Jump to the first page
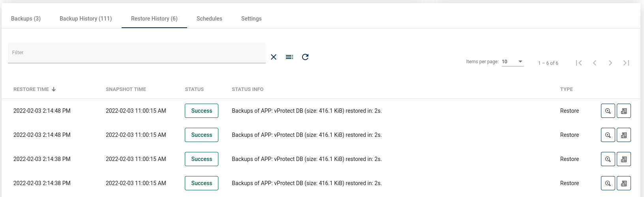This screenshot has width=644, height=197. [x=579, y=63]
